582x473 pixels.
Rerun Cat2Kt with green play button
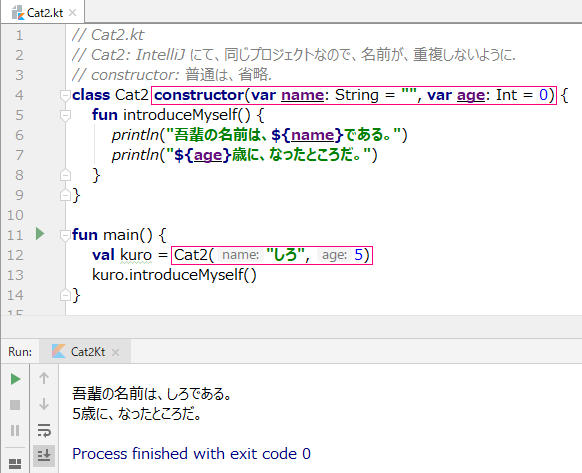click(x=15, y=379)
